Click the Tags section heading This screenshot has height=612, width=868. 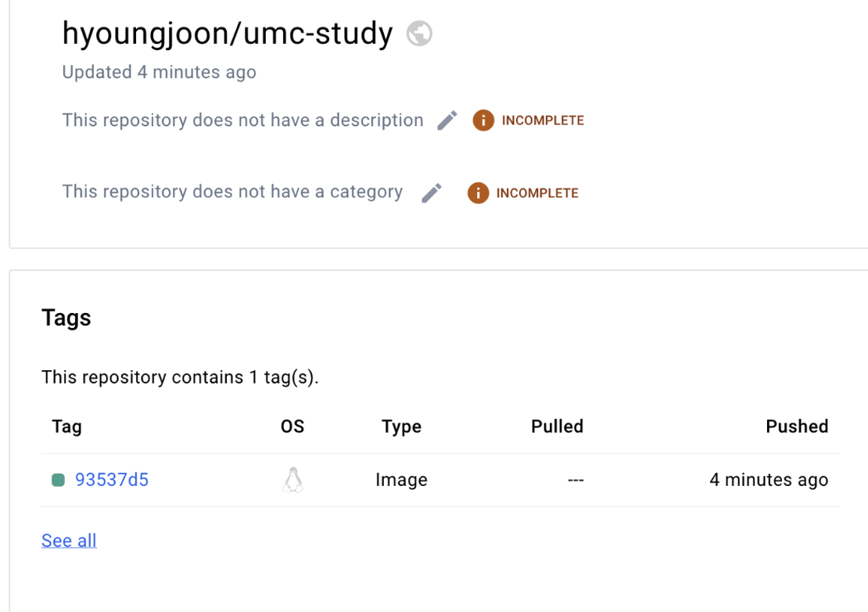coord(66,318)
